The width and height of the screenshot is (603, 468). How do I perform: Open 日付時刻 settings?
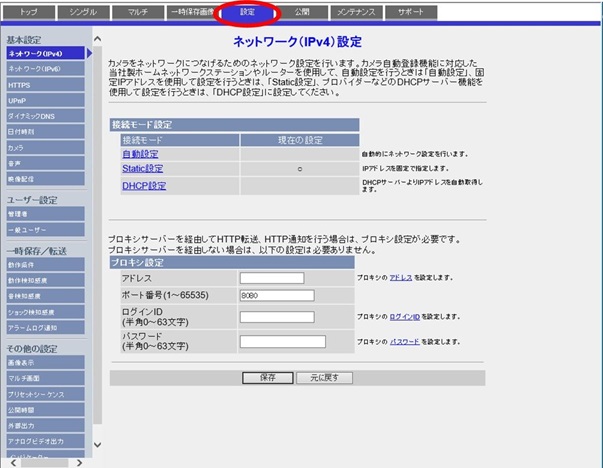[45, 132]
